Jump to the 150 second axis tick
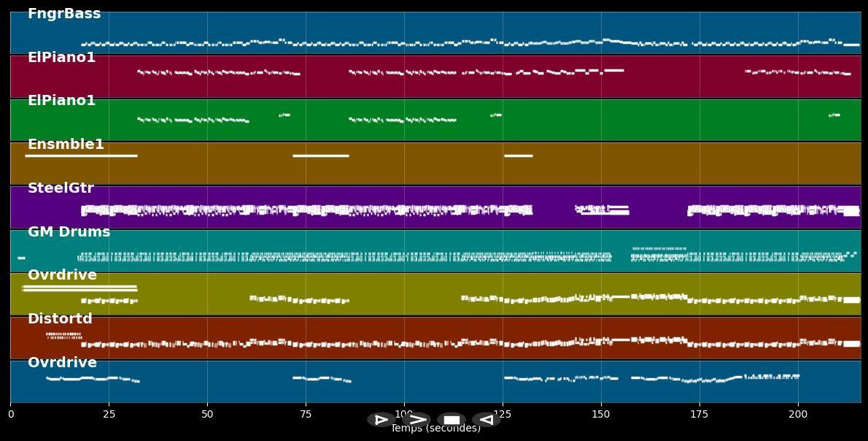Viewport: 868px width, 441px height. coord(601,414)
